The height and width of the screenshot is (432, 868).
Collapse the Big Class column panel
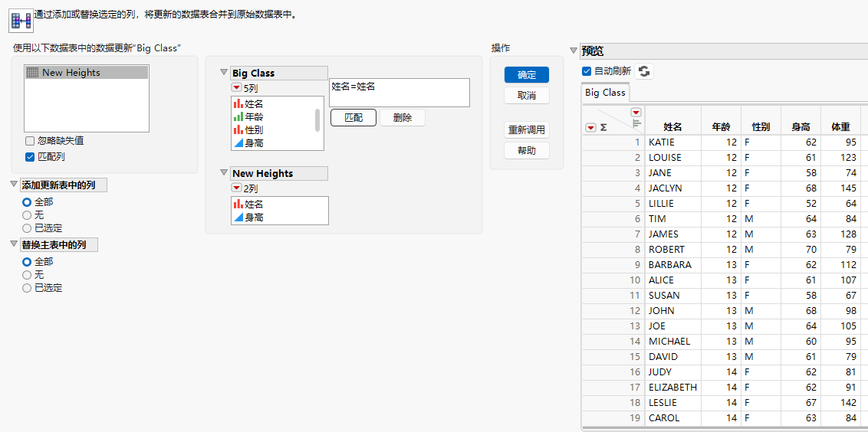pos(224,73)
